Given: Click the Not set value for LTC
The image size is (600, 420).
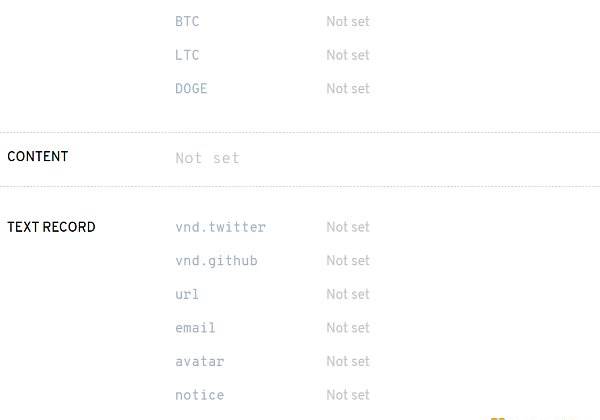Looking at the screenshot, I should click(x=348, y=55).
